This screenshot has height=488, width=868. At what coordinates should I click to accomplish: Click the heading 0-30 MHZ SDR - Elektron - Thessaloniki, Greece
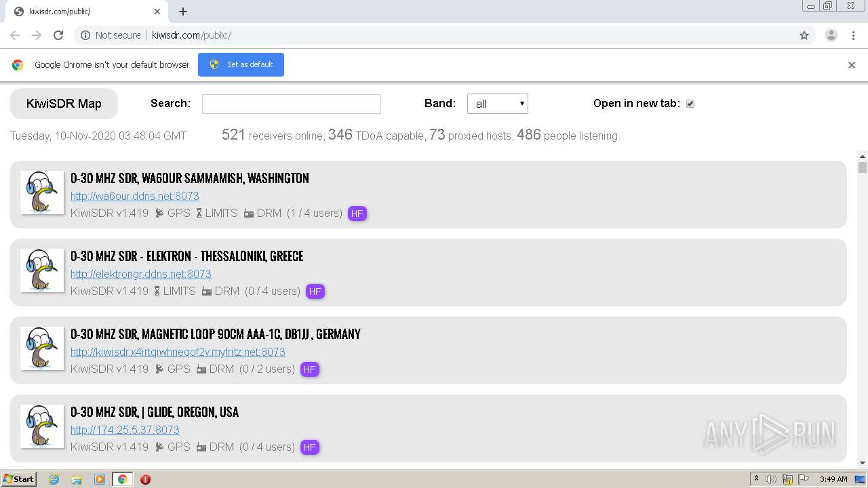click(x=187, y=256)
